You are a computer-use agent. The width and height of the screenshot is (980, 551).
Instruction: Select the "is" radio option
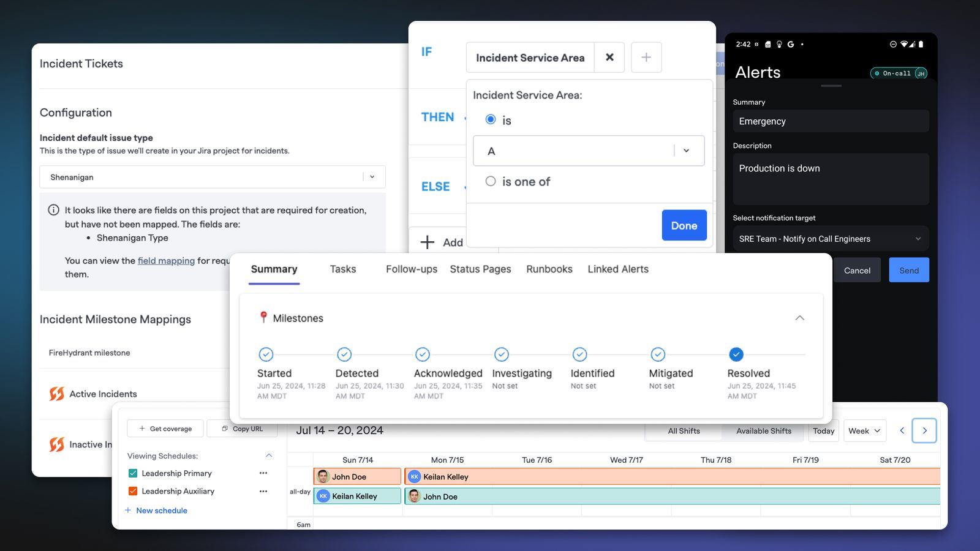[491, 119]
